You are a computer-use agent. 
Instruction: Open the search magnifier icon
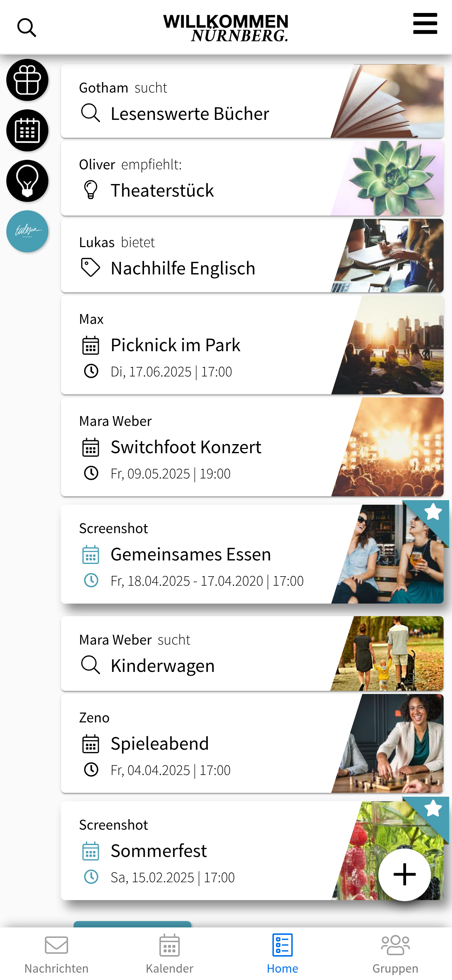tap(27, 28)
